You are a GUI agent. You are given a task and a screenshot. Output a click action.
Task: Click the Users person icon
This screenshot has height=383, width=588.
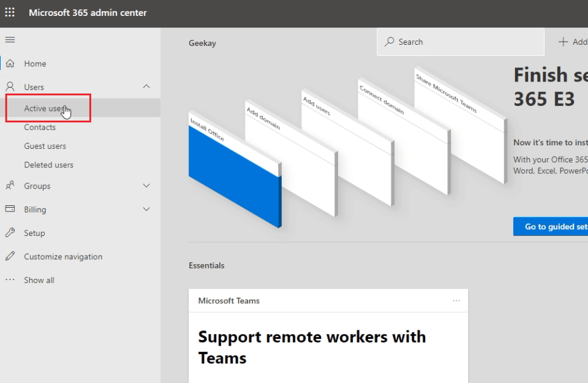pyautogui.click(x=10, y=87)
